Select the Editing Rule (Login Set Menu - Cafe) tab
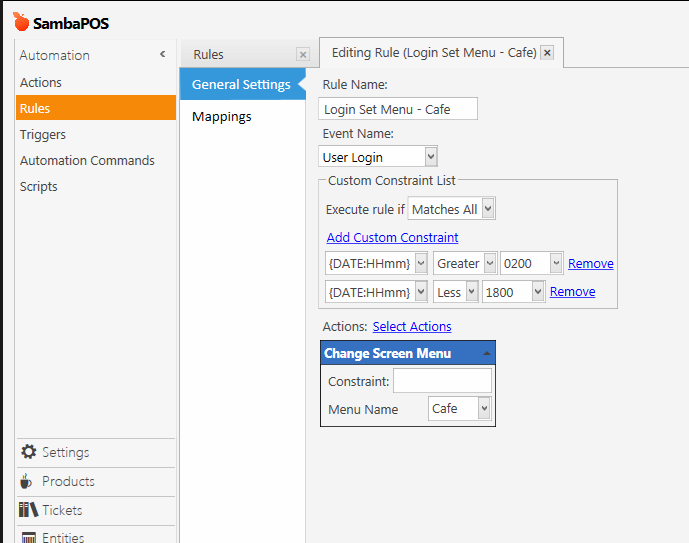This screenshot has width=689, height=543. [x=434, y=53]
